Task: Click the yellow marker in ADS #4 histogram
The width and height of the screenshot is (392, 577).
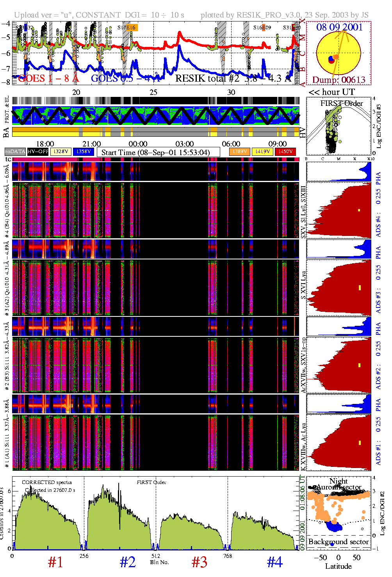Action: 359,210
